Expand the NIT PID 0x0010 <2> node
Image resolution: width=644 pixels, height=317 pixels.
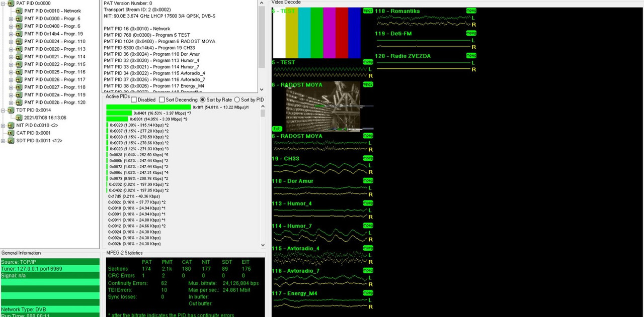click(x=3, y=126)
